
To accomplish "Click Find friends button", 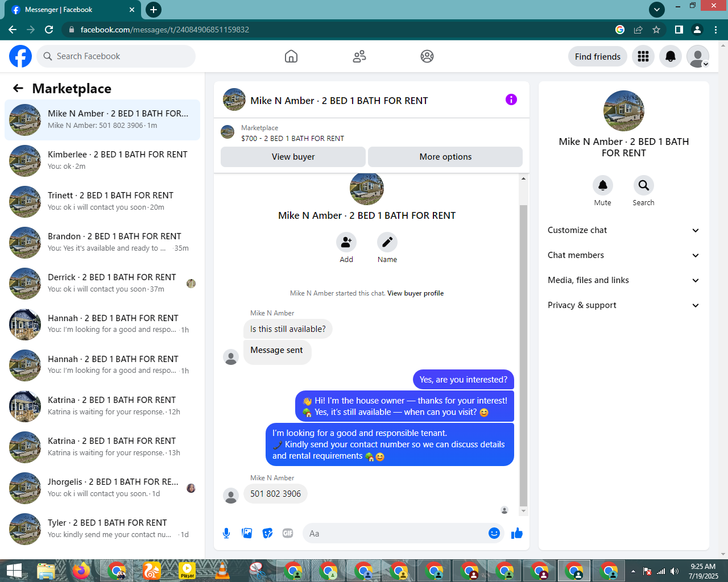I will tap(598, 56).
